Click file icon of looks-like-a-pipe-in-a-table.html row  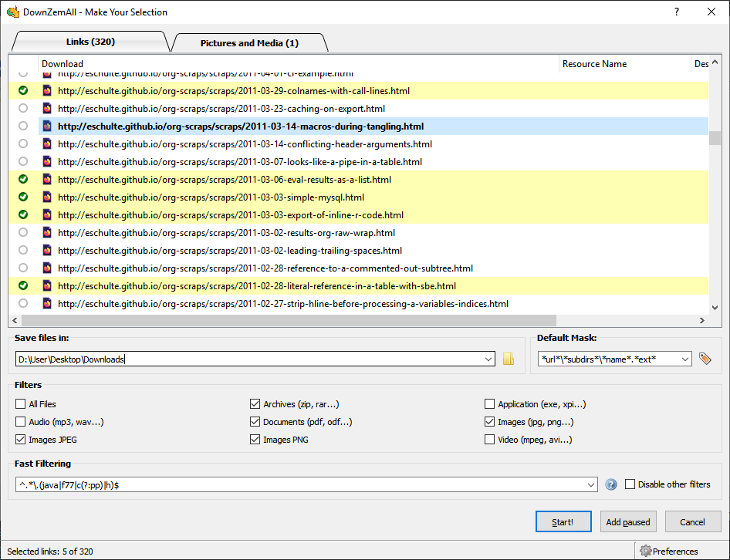(x=47, y=161)
